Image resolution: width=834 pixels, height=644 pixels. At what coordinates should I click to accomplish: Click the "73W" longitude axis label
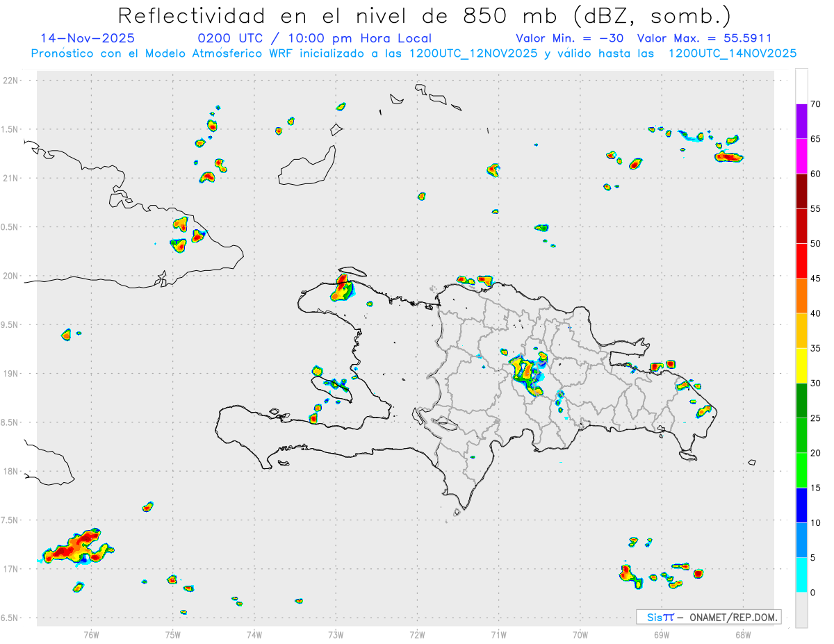pyautogui.click(x=336, y=634)
